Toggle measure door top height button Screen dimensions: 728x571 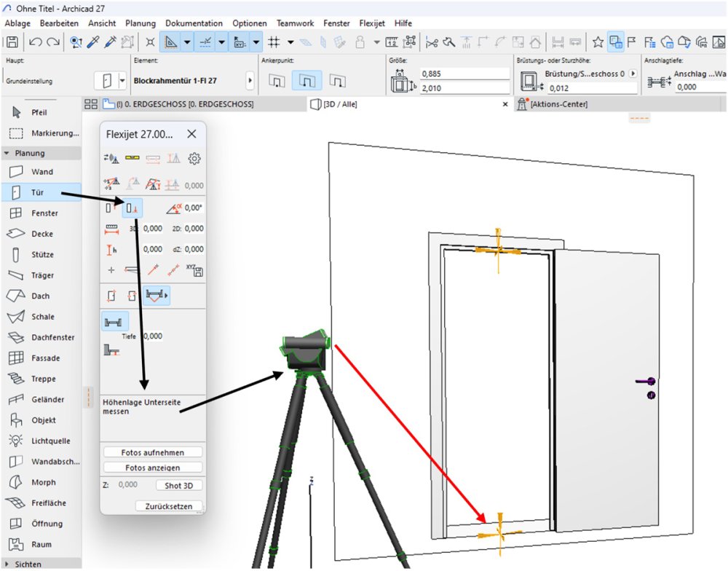pyautogui.click(x=111, y=208)
